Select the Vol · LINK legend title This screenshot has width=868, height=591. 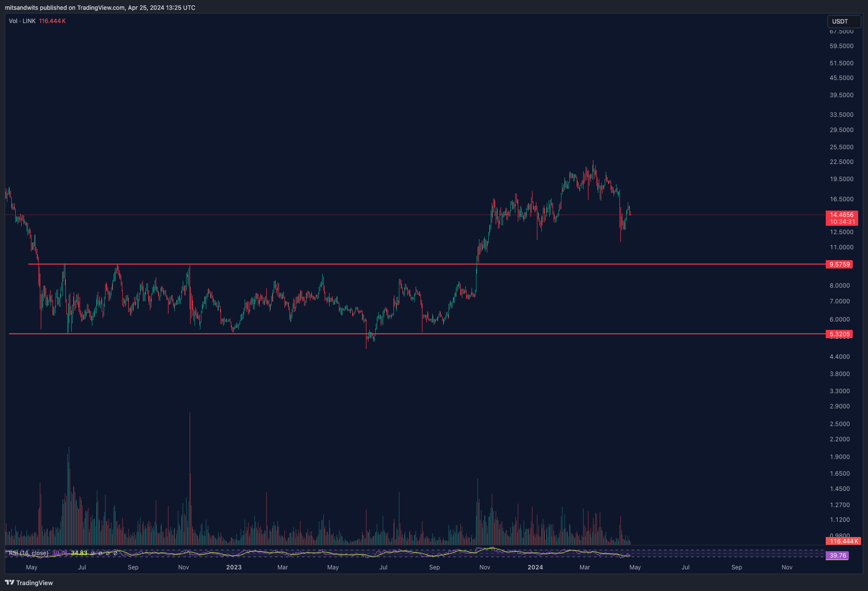pos(22,21)
